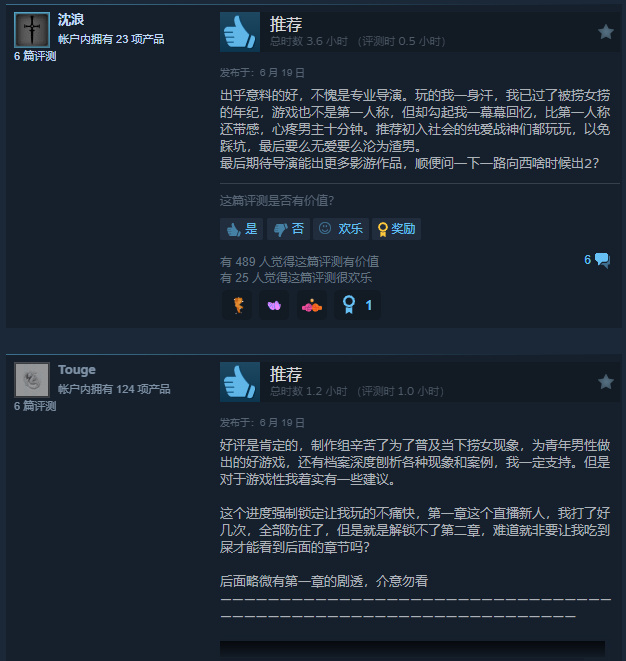The height and width of the screenshot is (661, 626).
Task: Click the star icon on Touge's review header
Action: pos(606,382)
